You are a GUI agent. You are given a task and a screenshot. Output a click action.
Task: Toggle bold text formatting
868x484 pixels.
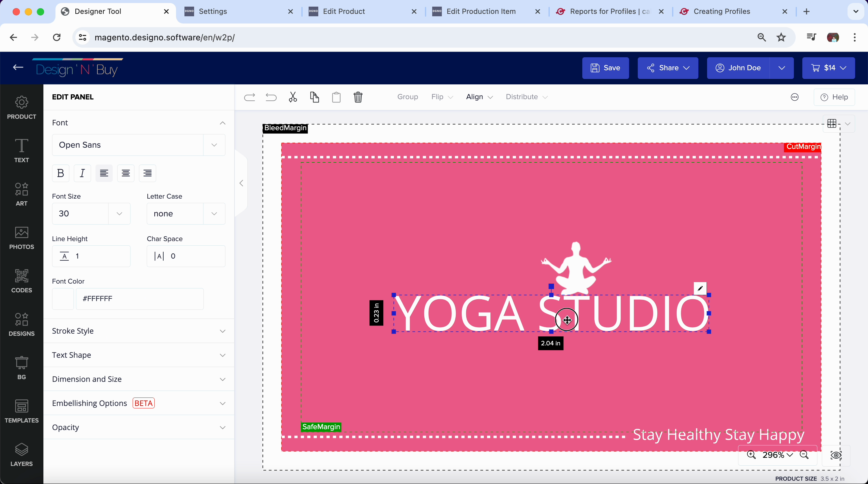pos(61,173)
